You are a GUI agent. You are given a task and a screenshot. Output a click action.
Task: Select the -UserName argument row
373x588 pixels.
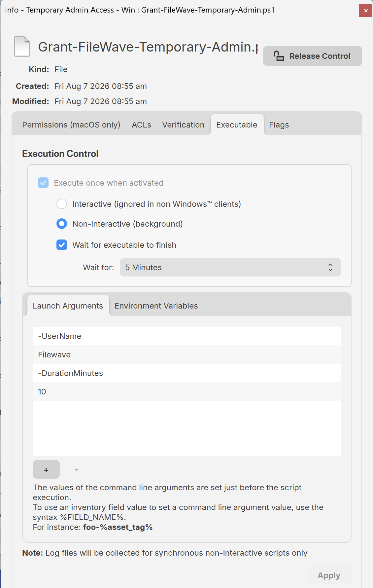pos(186,336)
